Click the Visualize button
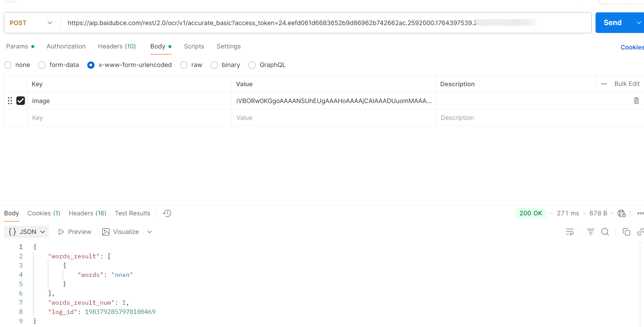The height and width of the screenshot is (327, 644). (120, 232)
